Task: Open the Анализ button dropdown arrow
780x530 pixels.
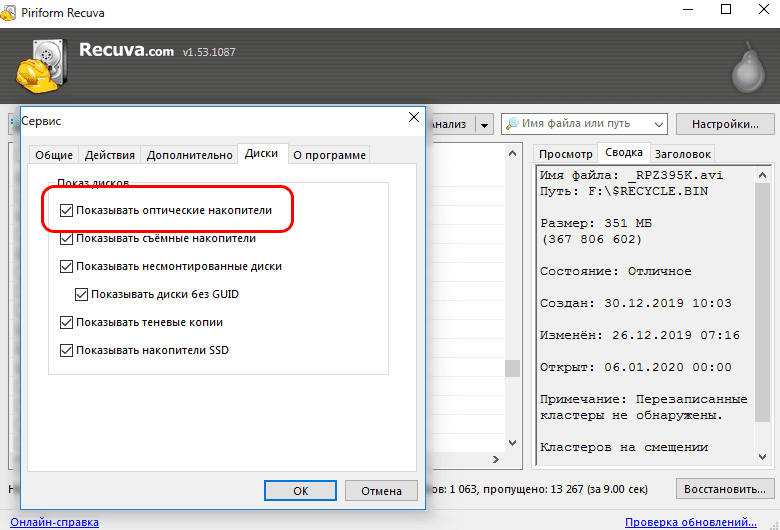Action: coord(484,124)
